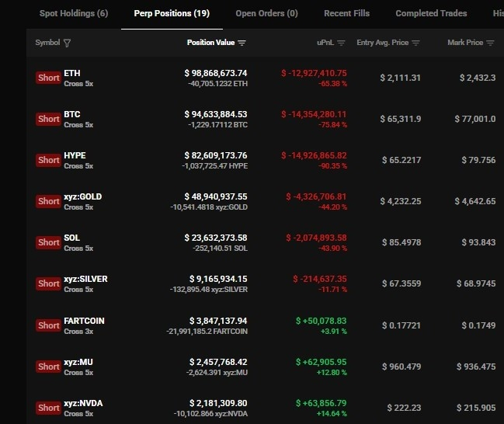Click the Short badge on xyz:SILVER row

[48, 283]
